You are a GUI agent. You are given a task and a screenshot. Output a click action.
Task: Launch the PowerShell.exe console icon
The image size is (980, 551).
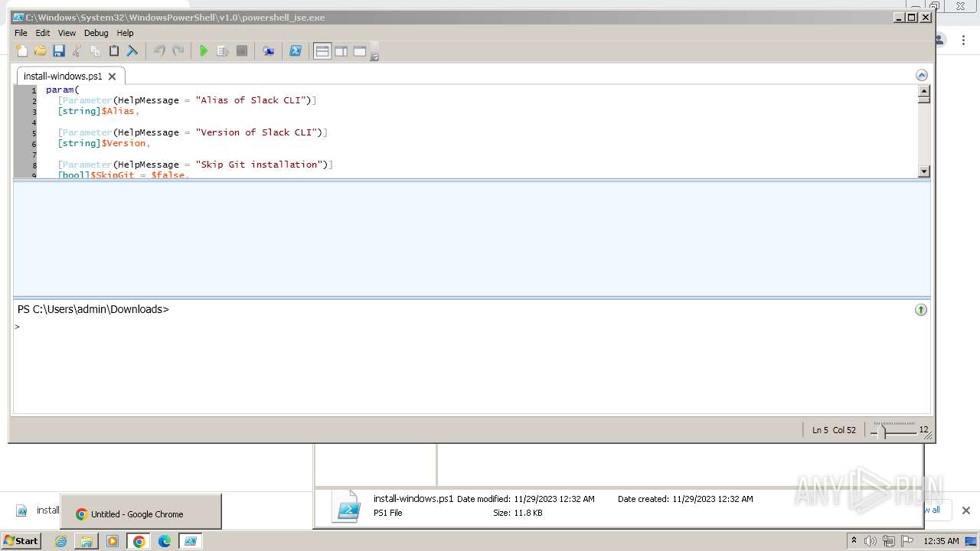pyautogui.click(x=295, y=51)
